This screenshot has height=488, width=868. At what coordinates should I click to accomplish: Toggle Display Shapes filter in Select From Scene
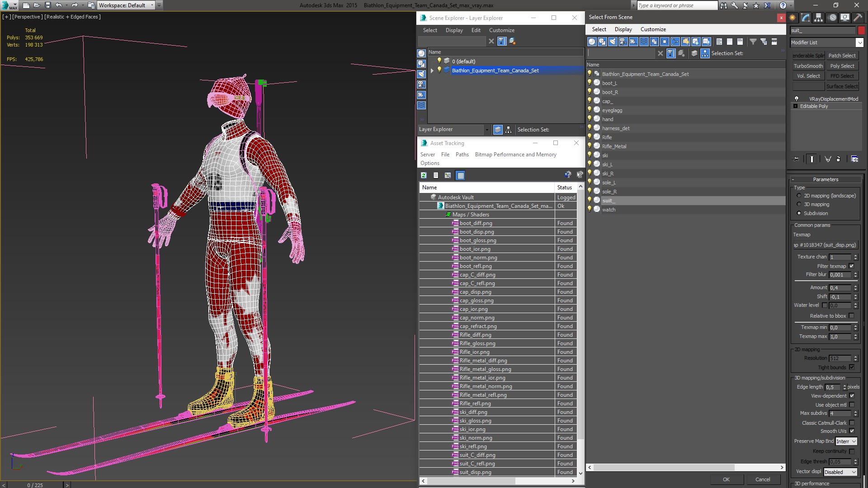point(602,42)
